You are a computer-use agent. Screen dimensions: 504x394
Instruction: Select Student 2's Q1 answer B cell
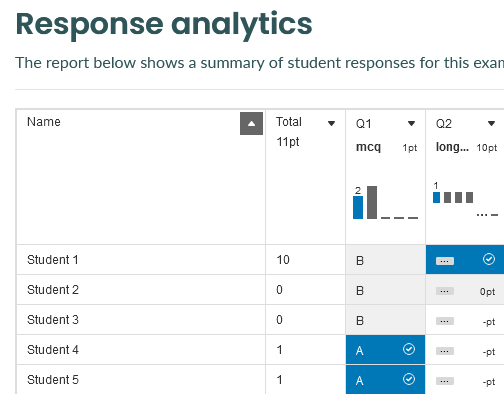point(386,290)
